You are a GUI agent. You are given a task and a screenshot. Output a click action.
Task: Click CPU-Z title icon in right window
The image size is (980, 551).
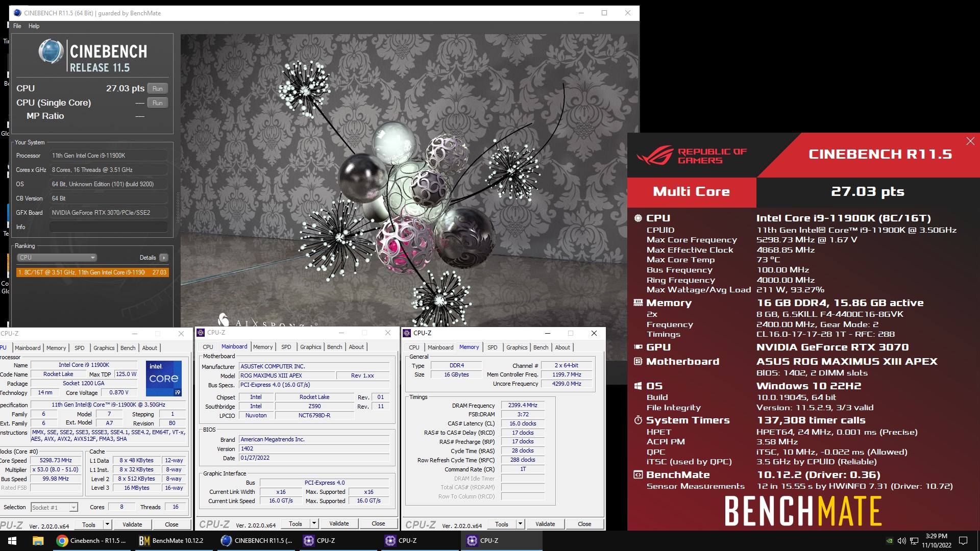(407, 333)
